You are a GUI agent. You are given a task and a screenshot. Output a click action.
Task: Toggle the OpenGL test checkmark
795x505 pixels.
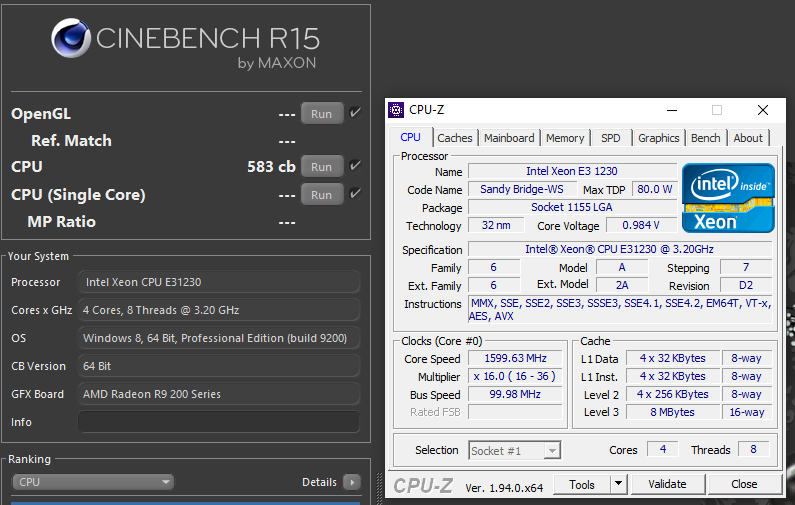[354, 113]
